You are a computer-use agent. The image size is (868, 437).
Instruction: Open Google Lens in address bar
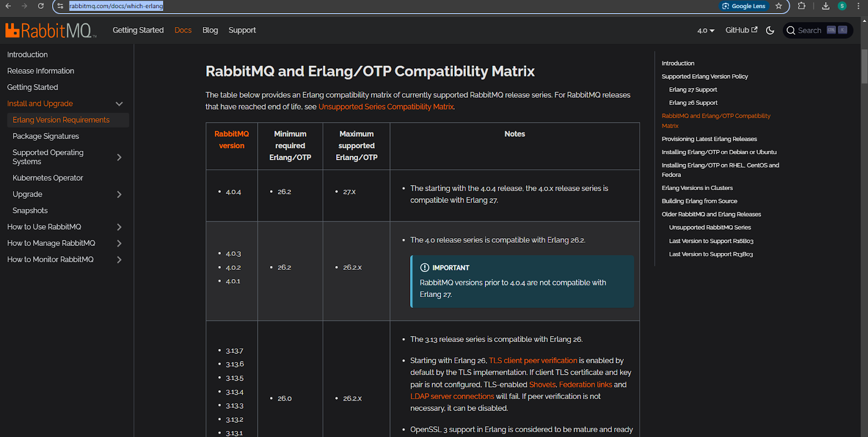743,6
